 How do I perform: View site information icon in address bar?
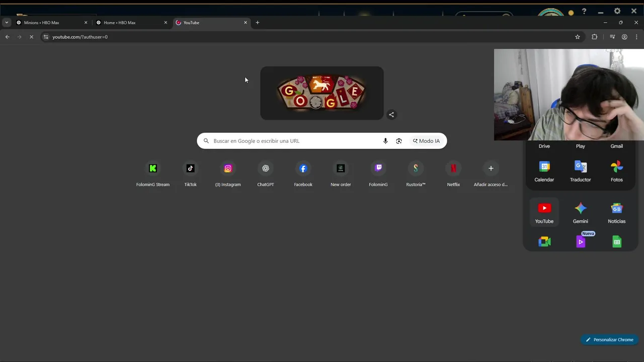click(46, 37)
